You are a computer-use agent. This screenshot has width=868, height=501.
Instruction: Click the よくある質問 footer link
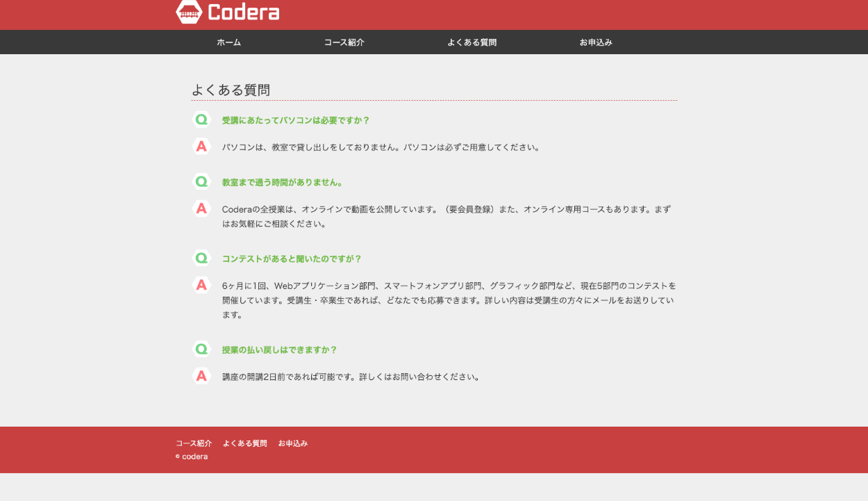(244, 443)
